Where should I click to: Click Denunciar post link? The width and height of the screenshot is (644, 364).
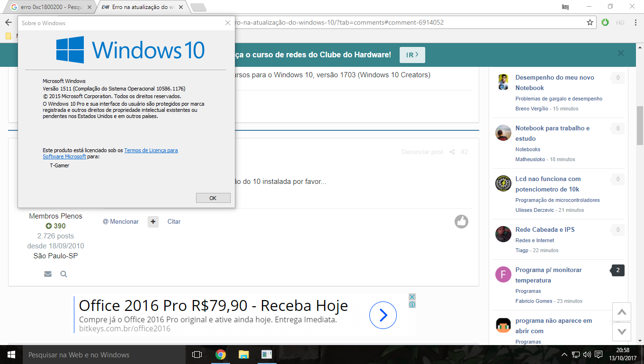click(x=422, y=152)
